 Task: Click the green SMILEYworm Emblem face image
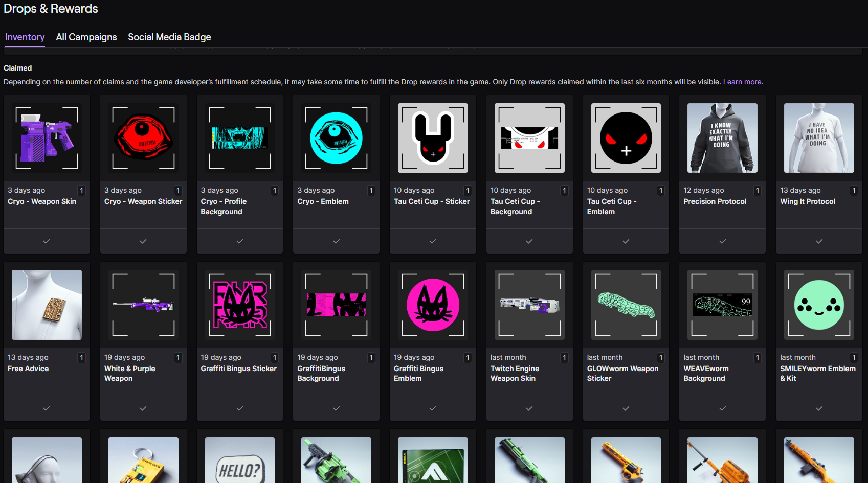point(819,305)
